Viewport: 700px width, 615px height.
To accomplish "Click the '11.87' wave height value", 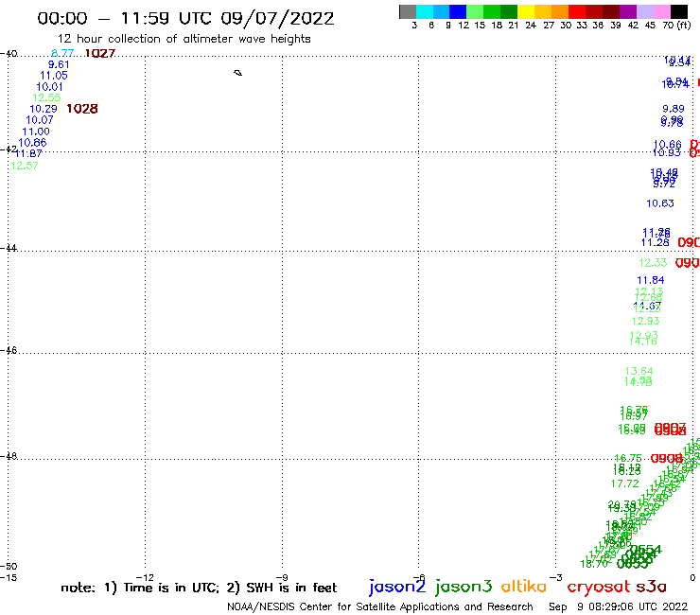I will tap(28, 153).
